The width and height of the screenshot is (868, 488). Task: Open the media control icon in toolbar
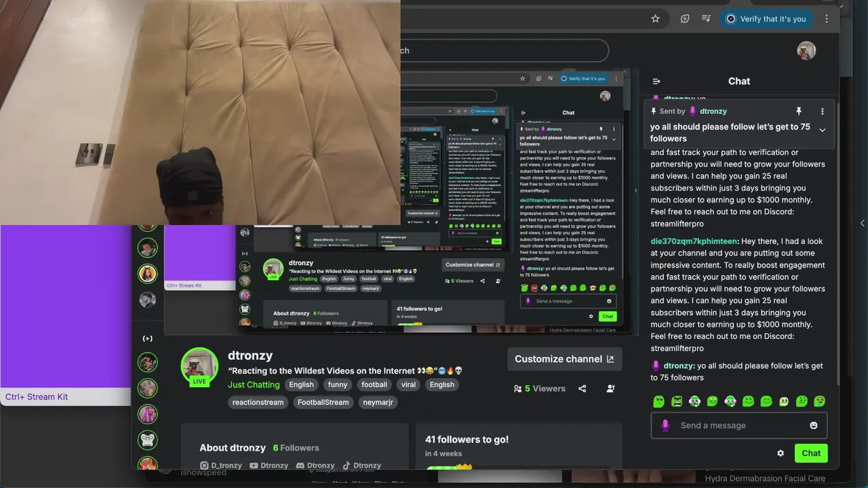706,19
